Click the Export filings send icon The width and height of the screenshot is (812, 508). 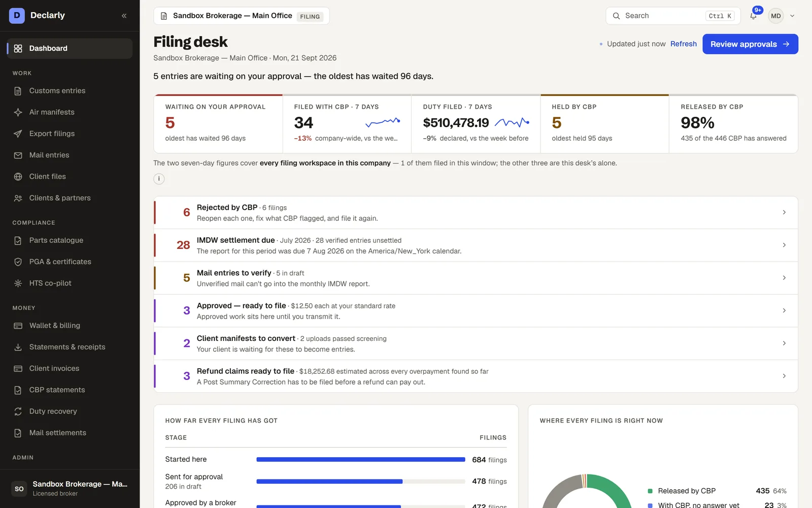(x=18, y=134)
